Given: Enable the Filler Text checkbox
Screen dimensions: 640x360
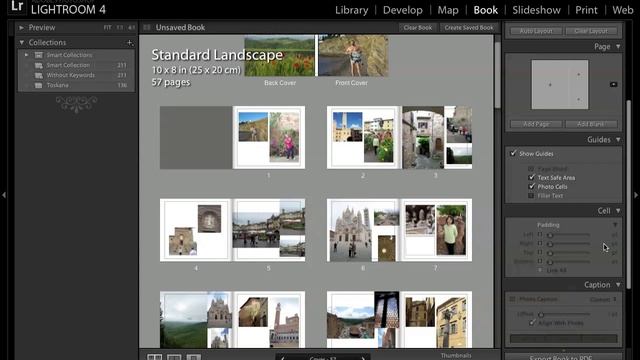Looking at the screenshot, I should [531, 196].
